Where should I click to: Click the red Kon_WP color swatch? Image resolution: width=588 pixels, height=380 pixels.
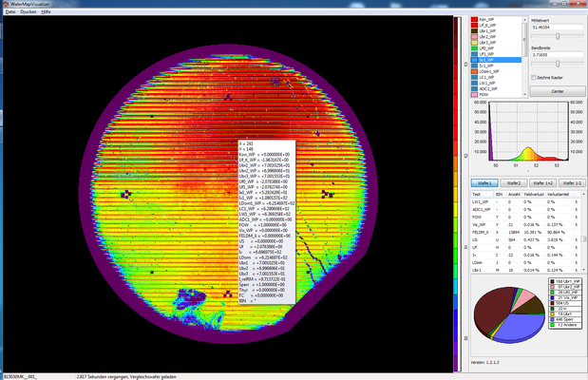coord(474,18)
